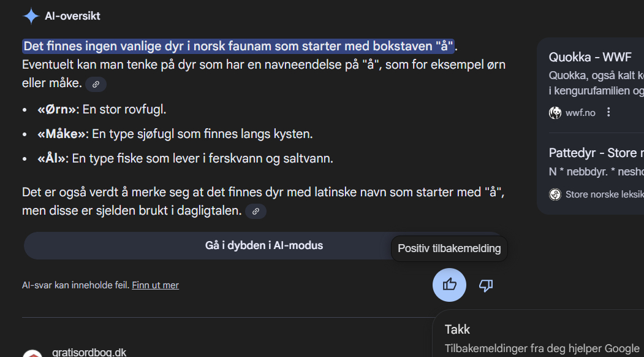This screenshot has height=357, width=644.
Task: Open the source link chip after "måke"
Action: pyautogui.click(x=96, y=84)
